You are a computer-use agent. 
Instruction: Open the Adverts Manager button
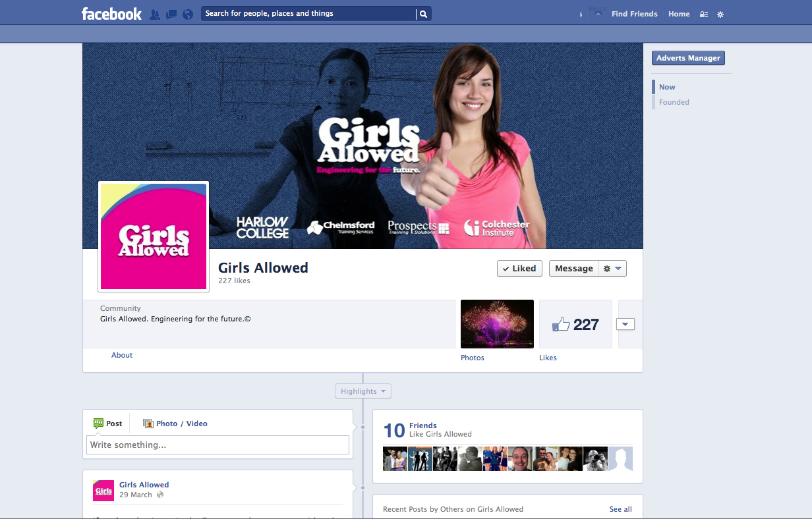tap(688, 58)
